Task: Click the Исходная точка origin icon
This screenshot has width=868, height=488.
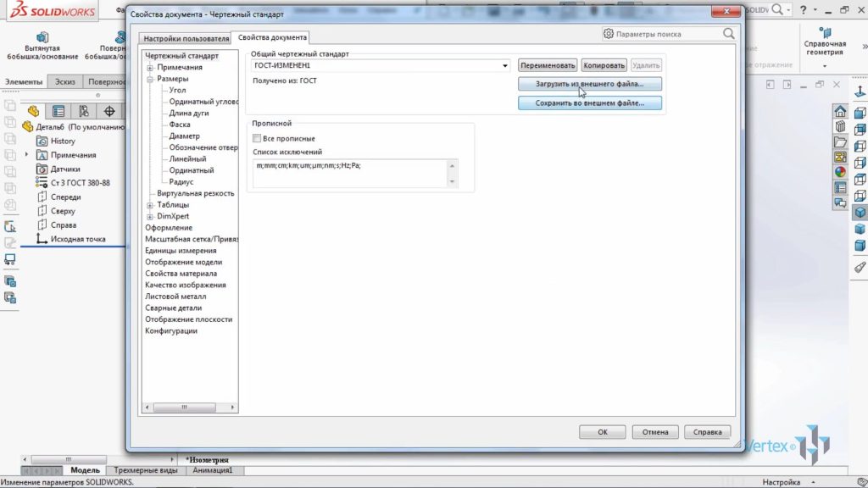Action: (x=42, y=239)
